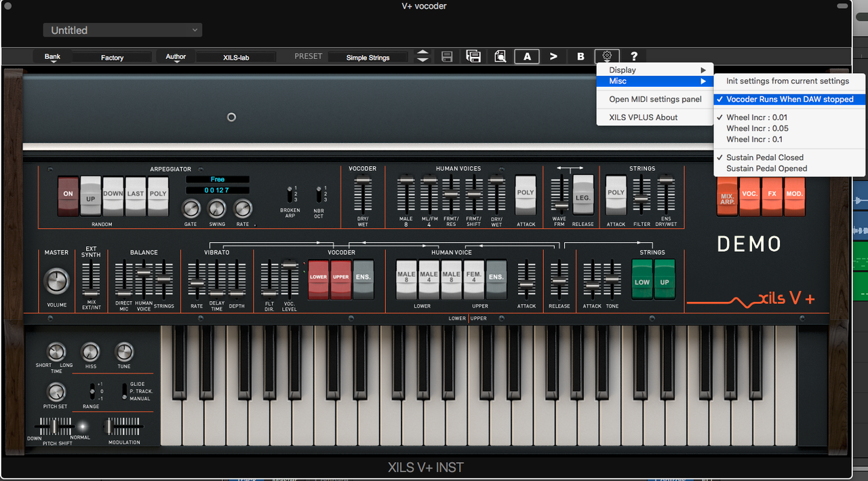
Task: Click the strings FILTER slider
Action: 642,195
